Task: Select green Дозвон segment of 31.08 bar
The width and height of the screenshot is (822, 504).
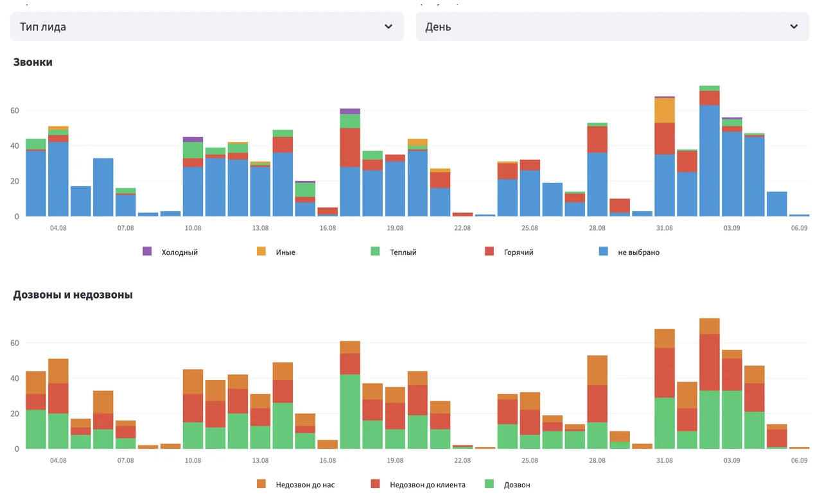Action: pos(665,423)
